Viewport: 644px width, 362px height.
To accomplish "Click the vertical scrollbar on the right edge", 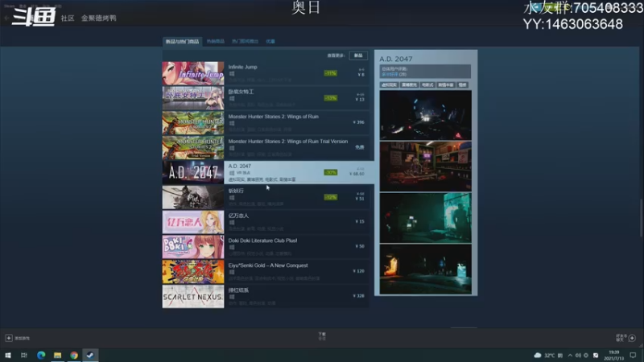I will [x=642, y=217].
